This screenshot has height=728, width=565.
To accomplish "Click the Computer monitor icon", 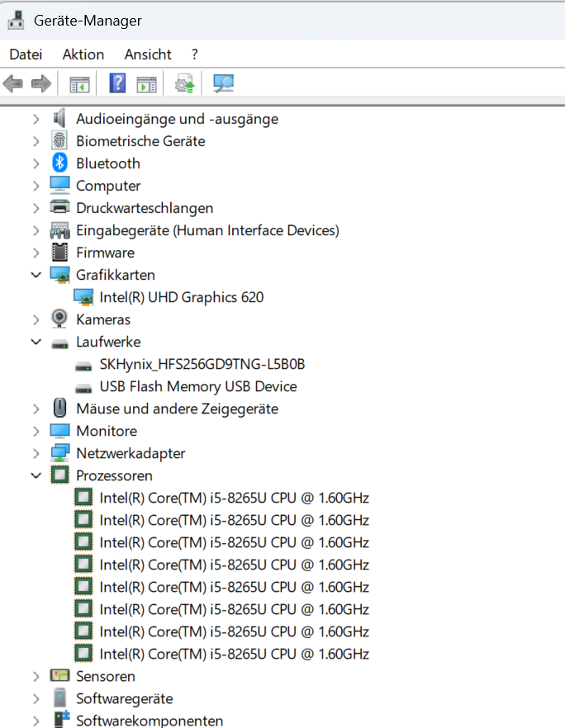I will click(x=60, y=185).
